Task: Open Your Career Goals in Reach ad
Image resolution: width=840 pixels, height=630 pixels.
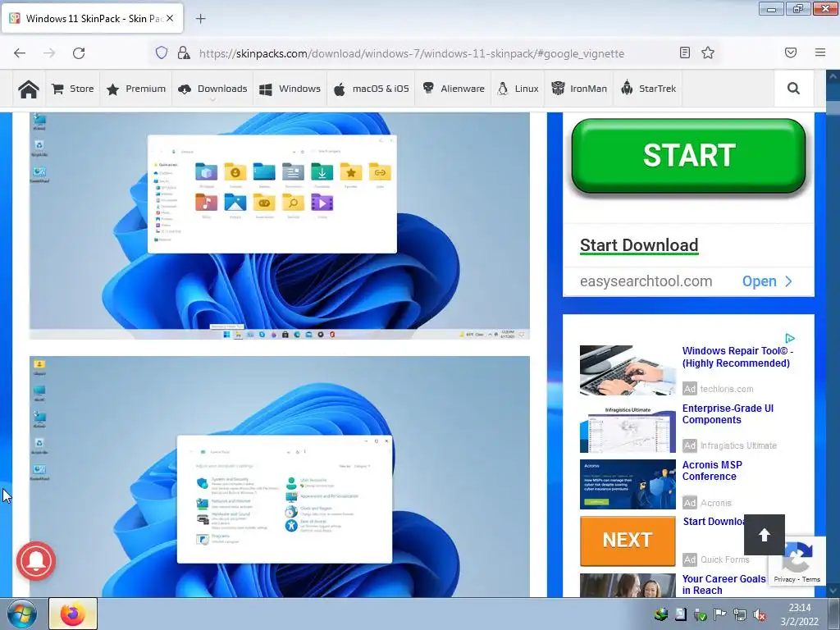Action: pos(724,584)
